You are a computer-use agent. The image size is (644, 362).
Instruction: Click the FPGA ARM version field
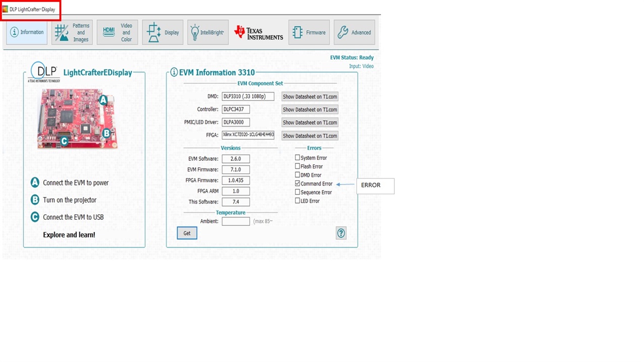tap(236, 191)
